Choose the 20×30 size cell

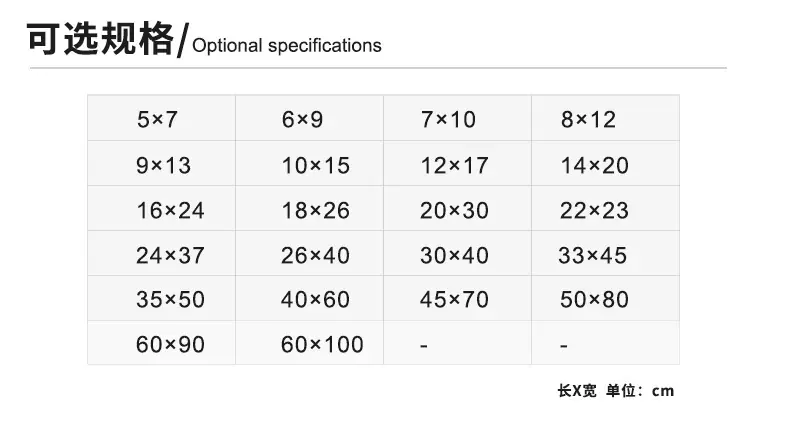[x=457, y=208]
